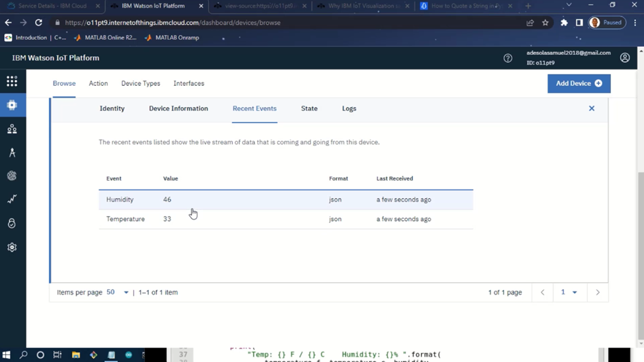Open the Members icon in sidebar
The width and height of the screenshot is (644, 362).
click(x=12, y=129)
